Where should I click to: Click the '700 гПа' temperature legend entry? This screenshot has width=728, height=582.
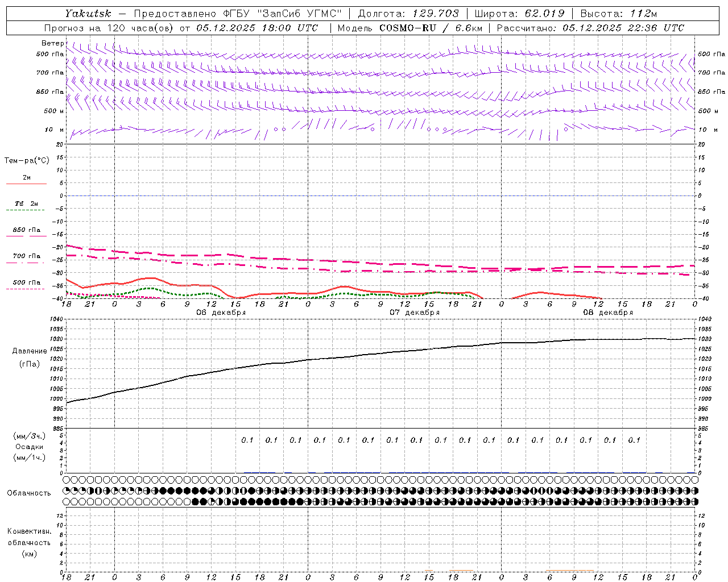click(x=27, y=256)
